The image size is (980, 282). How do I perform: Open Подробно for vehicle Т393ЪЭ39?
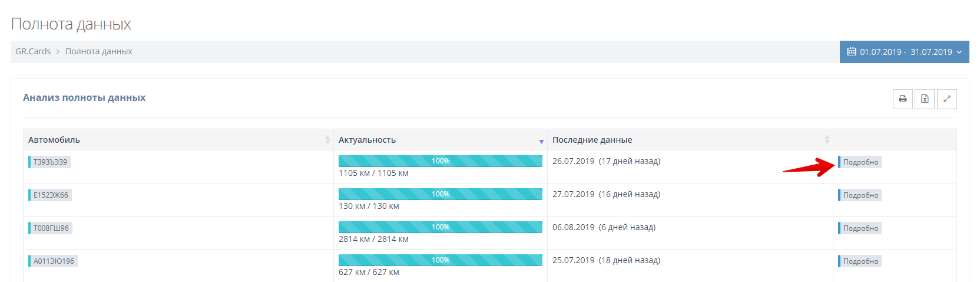[860, 162]
